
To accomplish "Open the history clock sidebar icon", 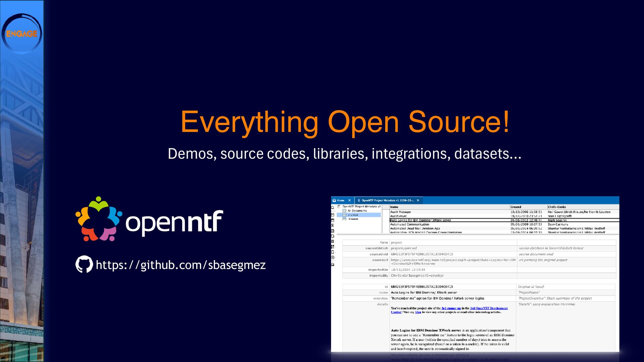I will [x=333, y=257].
